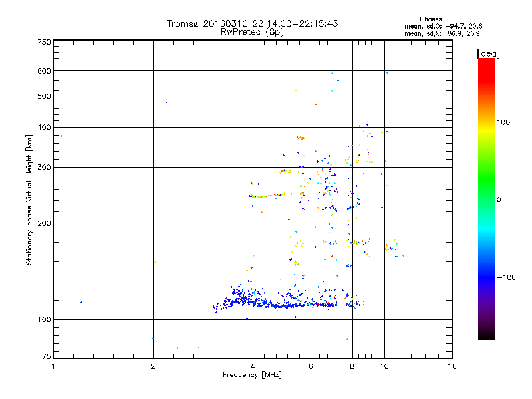532x399 pixels.
Task: Click the y-axis tick label '500'
Action: coord(44,96)
